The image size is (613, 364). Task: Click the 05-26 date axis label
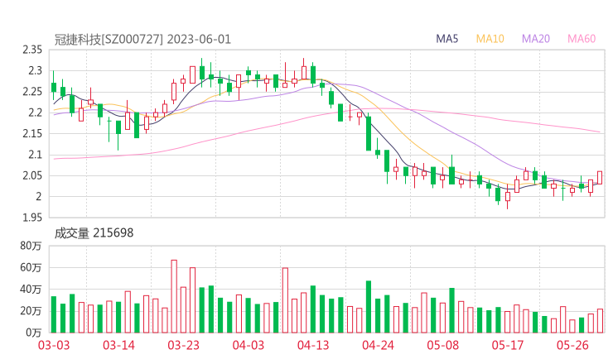pyautogui.click(x=572, y=345)
